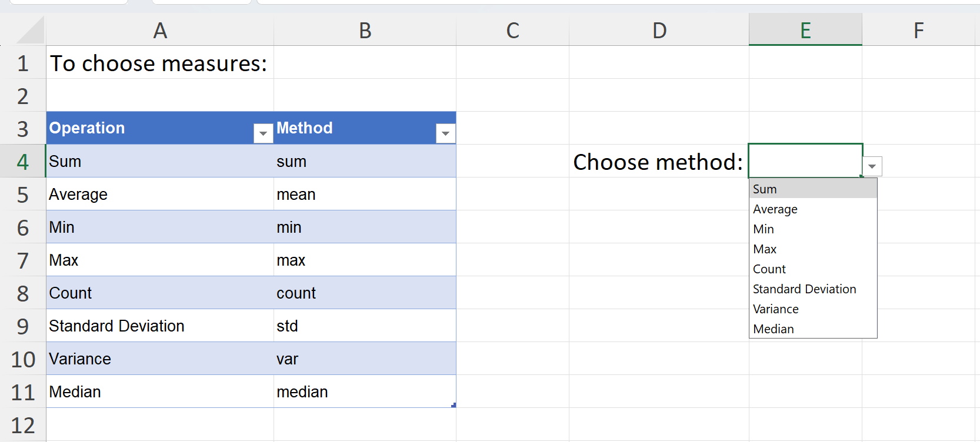Click cell containing 'To choose measures:'
980x442 pixels.
point(159,63)
